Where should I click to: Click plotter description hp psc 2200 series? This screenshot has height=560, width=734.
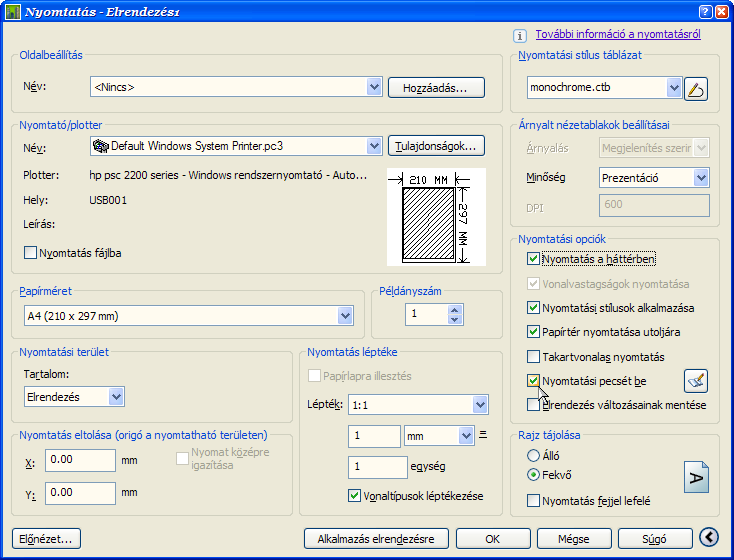pos(228,175)
